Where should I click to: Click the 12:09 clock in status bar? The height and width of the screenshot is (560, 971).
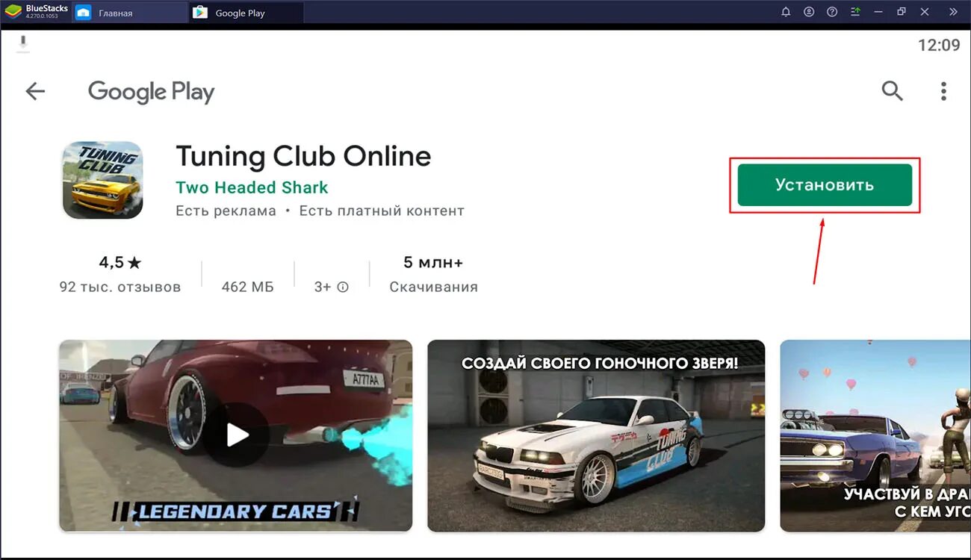(939, 45)
